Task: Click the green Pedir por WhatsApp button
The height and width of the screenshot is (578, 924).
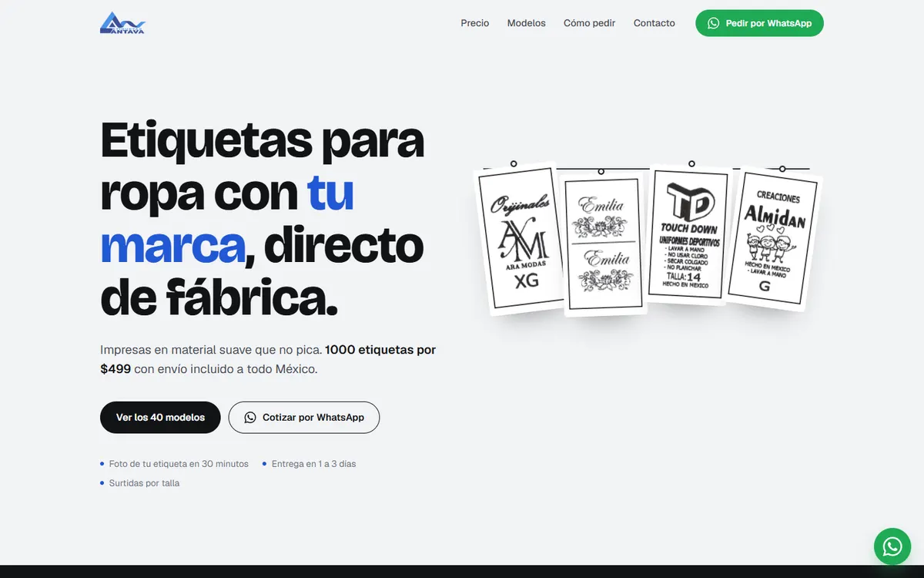Action: pos(759,23)
